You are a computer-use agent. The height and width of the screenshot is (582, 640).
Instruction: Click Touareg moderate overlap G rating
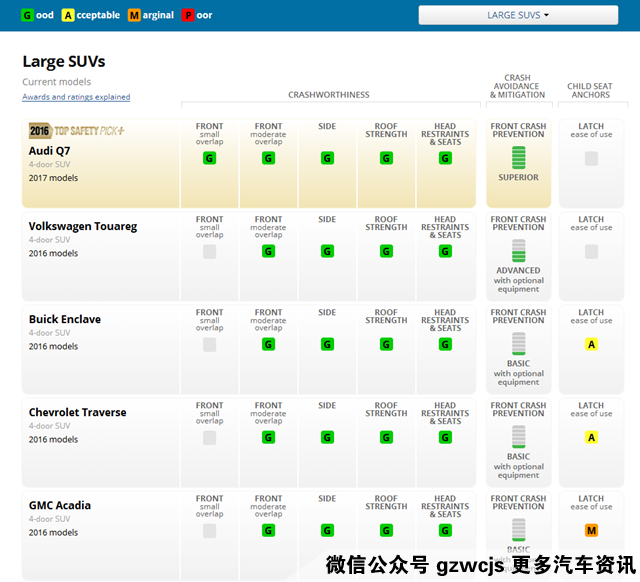coord(268,251)
